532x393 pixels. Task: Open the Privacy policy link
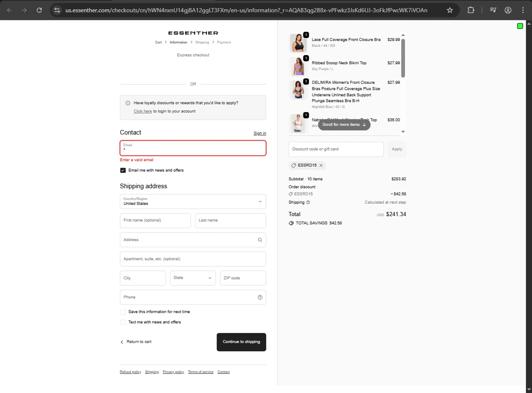[173, 372]
